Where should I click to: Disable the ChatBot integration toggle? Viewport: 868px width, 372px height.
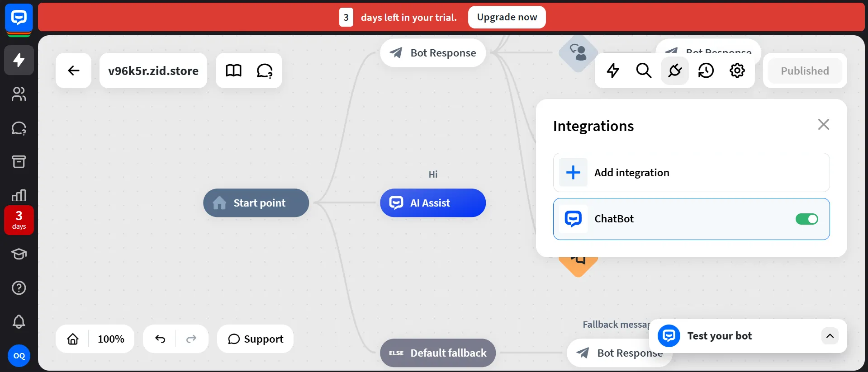point(806,219)
